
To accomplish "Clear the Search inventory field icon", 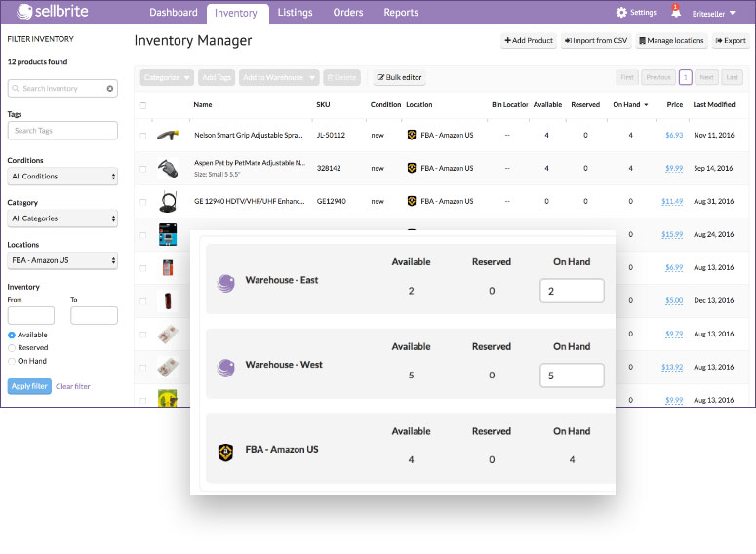I will (110, 88).
